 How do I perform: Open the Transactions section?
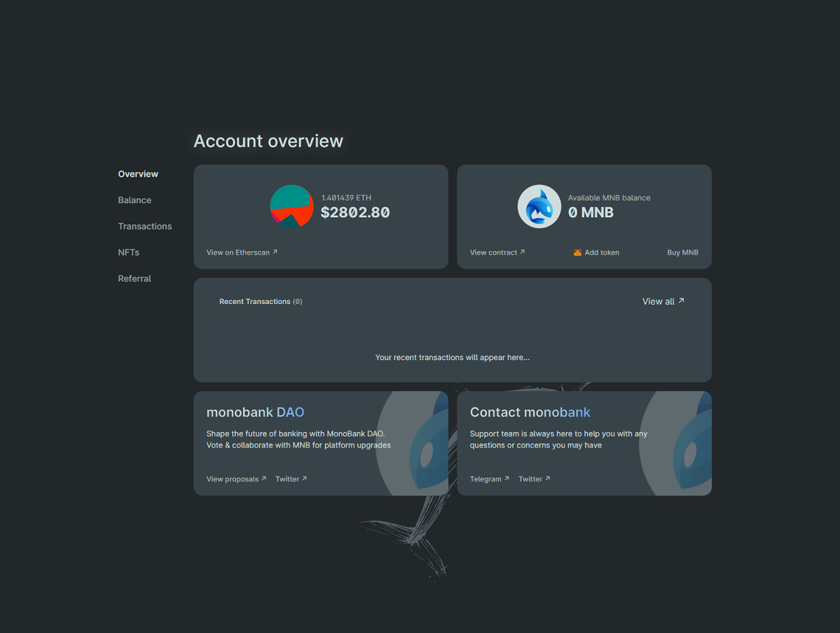point(145,226)
